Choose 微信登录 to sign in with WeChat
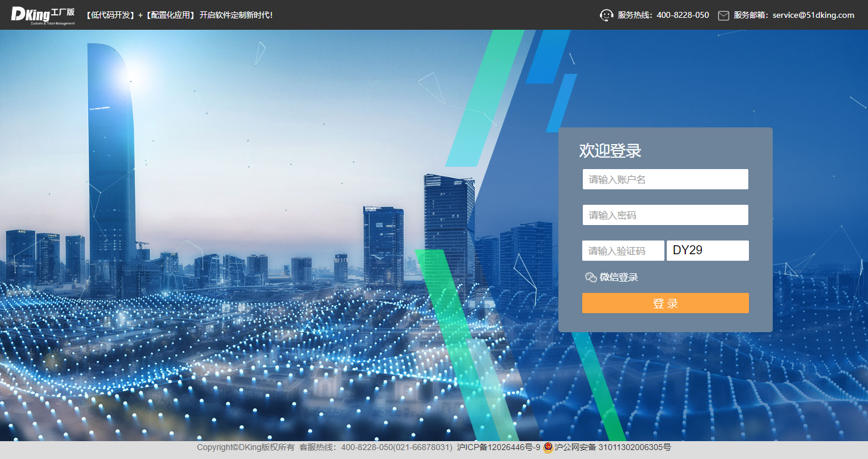The height and width of the screenshot is (459, 868). 619,277
